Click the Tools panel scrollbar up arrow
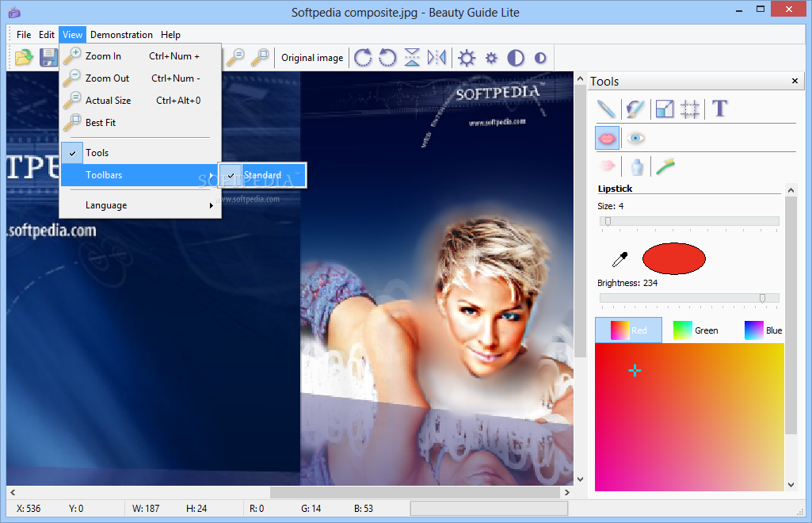 tap(791, 190)
